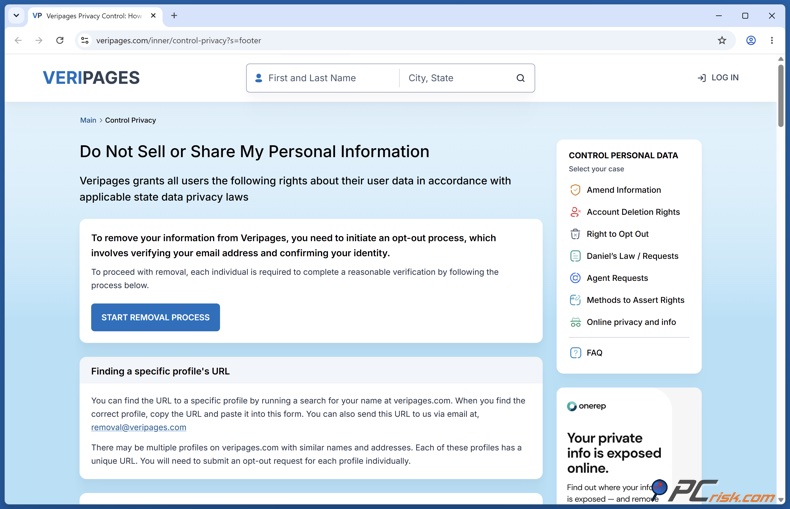Open a new browser tab
Viewport: 790px width, 509px height.
(174, 16)
